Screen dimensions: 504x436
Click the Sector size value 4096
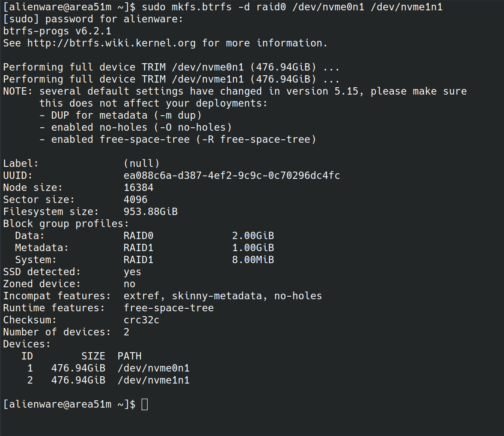(136, 200)
